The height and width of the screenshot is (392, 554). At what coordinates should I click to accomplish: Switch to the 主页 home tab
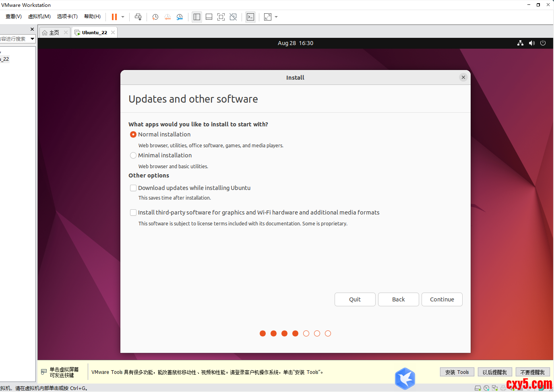click(x=51, y=33)
